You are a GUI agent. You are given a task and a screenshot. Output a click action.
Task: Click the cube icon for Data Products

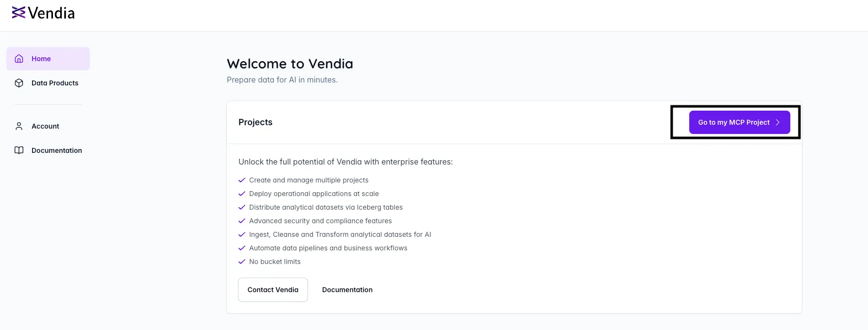click(x=19, y=83)
